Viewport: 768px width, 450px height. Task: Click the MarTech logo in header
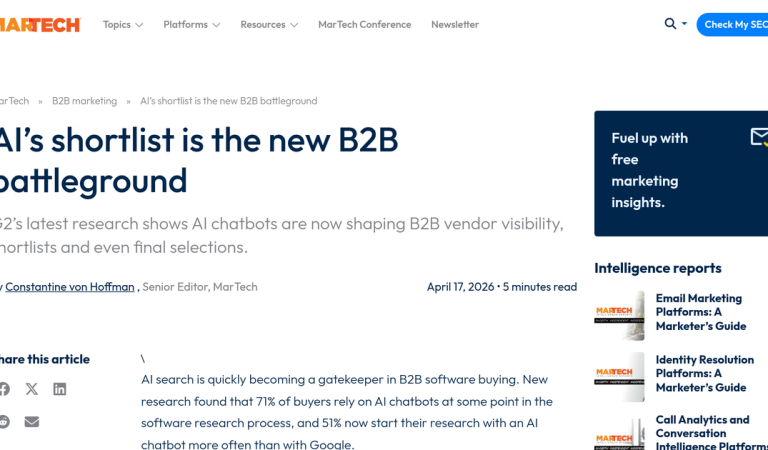click(x=40, y=24)
